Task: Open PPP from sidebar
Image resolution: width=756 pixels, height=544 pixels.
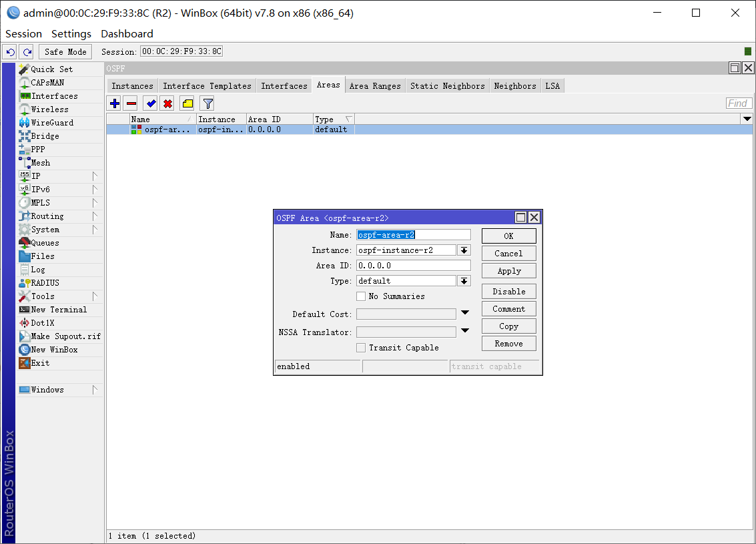Action: coord(60,150)
